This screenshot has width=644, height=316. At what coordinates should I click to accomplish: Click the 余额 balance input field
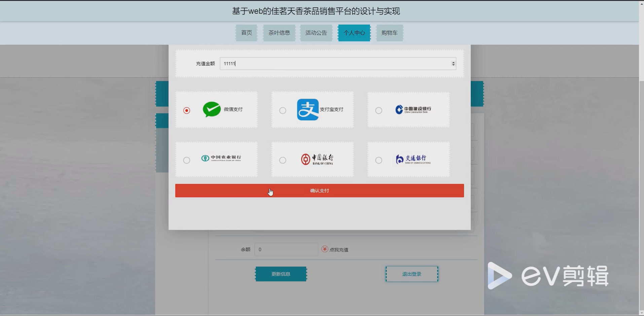(x=286, y=249)
